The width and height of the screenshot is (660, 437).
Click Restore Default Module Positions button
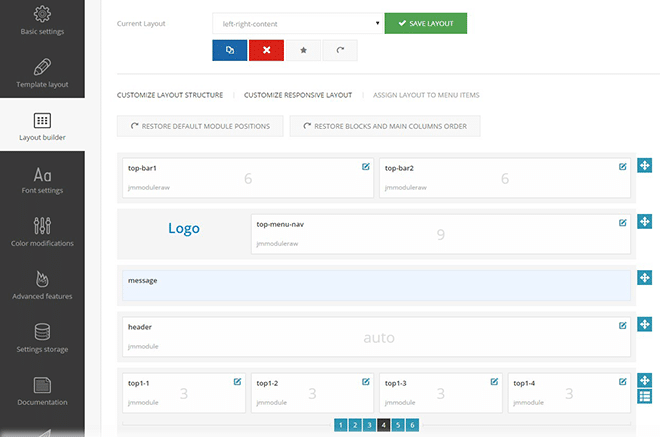pos(200,126)
